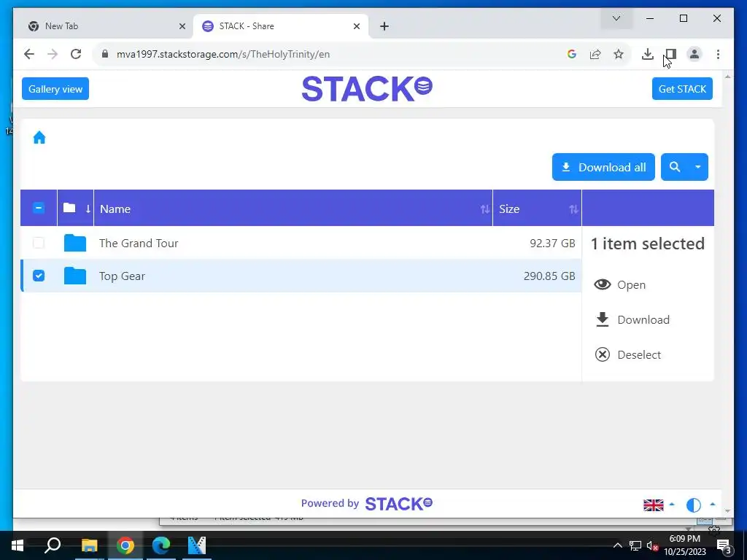This screenshot has width=747, height=560.
Task: Go back in browser history
Action: [x=29, y=54]
